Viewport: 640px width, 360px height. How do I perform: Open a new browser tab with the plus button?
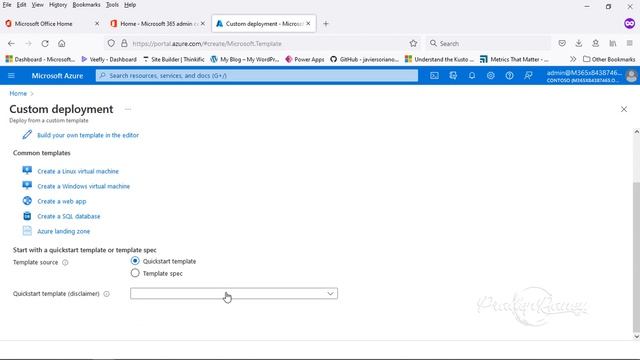[x=326, y=24]
